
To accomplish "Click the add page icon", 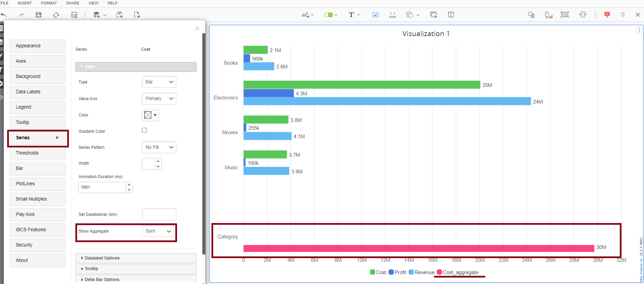I will coord(137,15).
